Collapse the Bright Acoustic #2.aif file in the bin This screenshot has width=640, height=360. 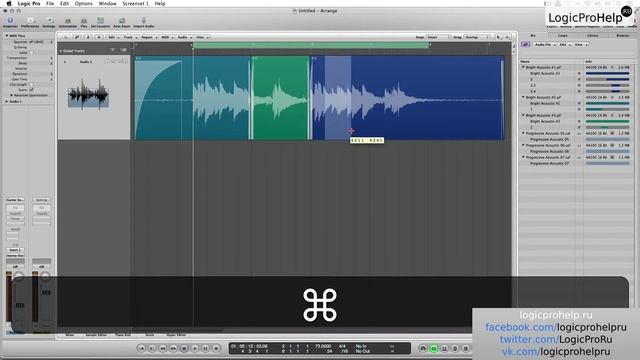(523, 97)
